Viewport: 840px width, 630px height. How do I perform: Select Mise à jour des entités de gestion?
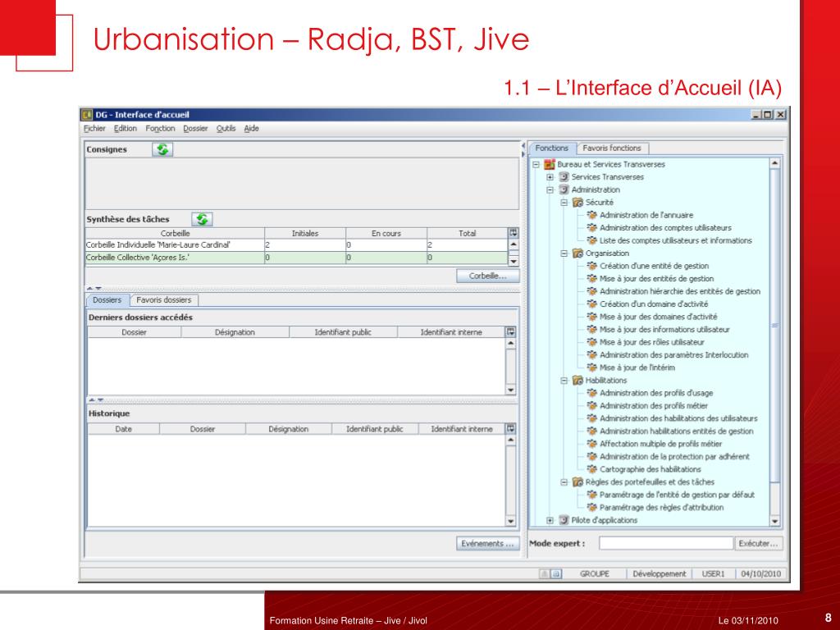656,279
